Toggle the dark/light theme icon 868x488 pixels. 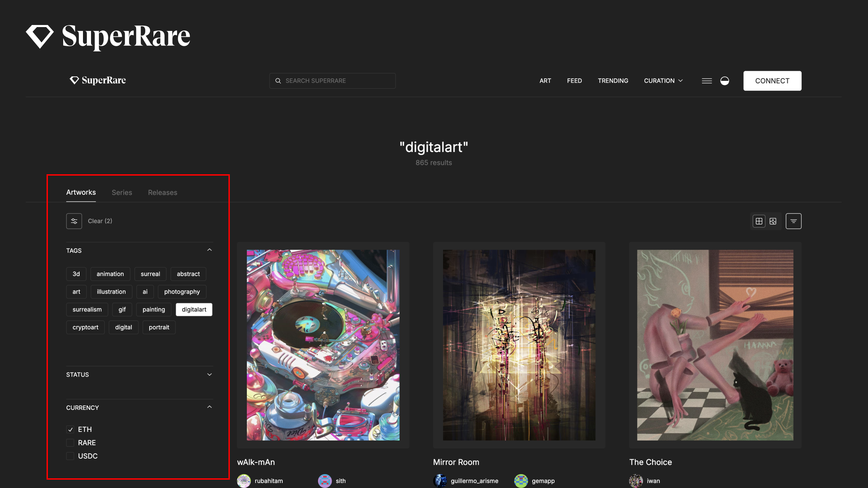tap(725, 81)
